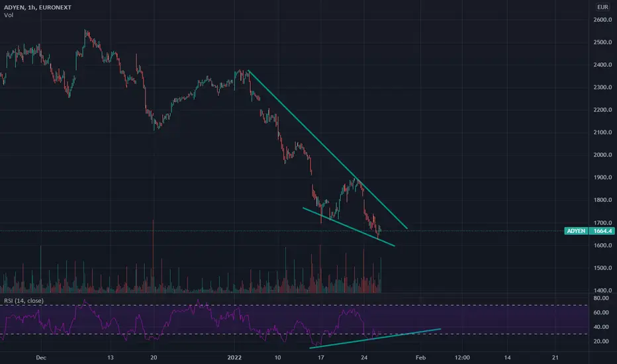Select the rising green RSI divergence trendline
Viewport: 617px width, 364px height.
(375, 338)
